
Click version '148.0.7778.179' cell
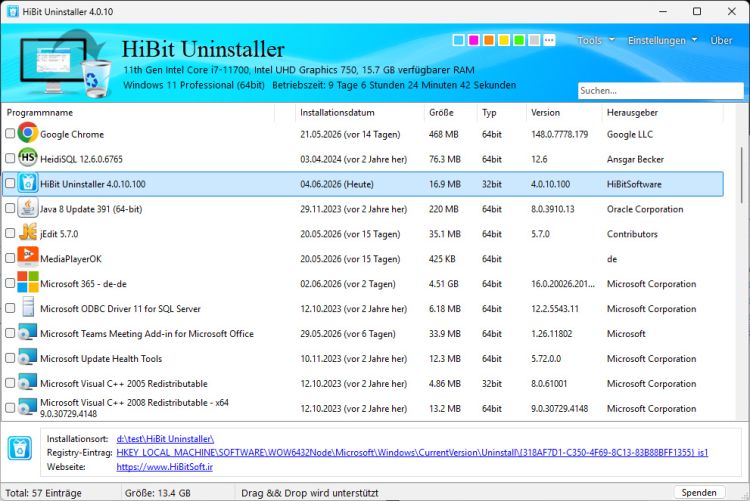[x=559, y=134]
